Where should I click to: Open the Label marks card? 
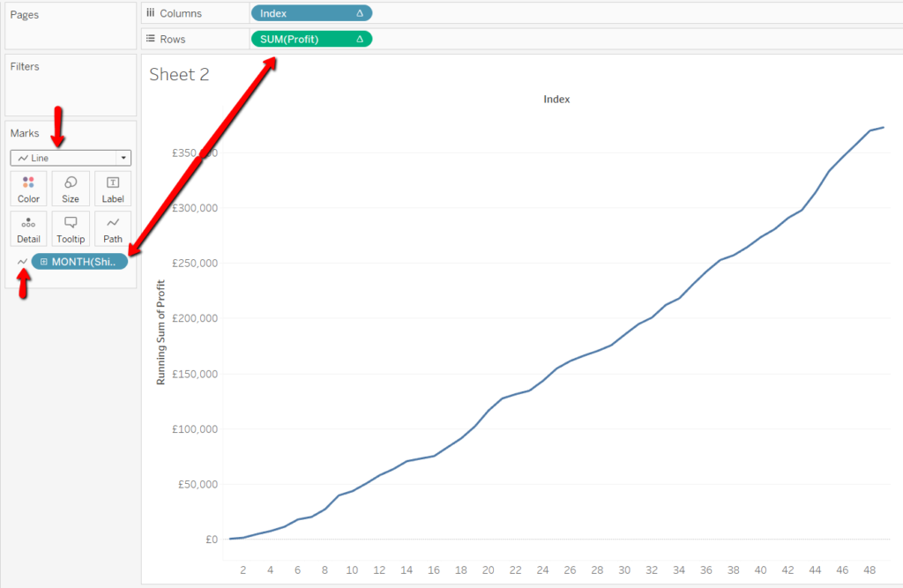click(x=113, y=189)
